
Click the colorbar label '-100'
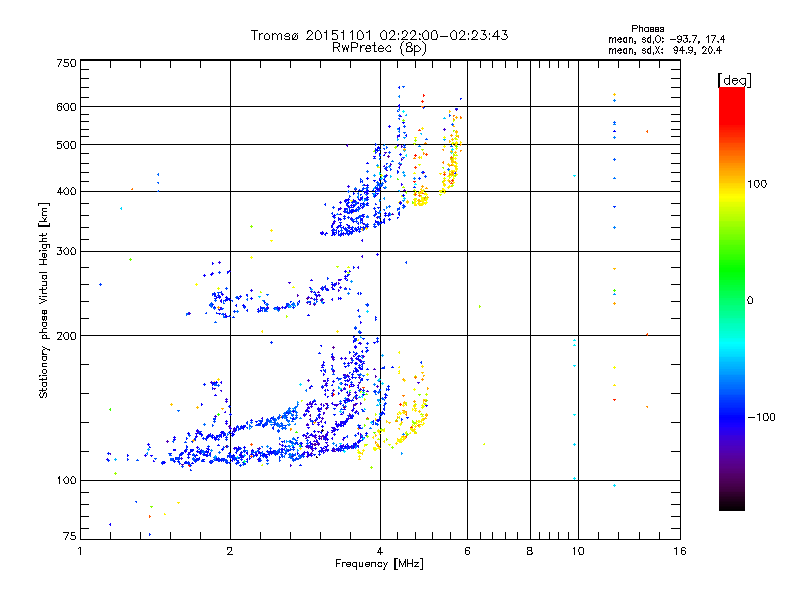(762, 417)
